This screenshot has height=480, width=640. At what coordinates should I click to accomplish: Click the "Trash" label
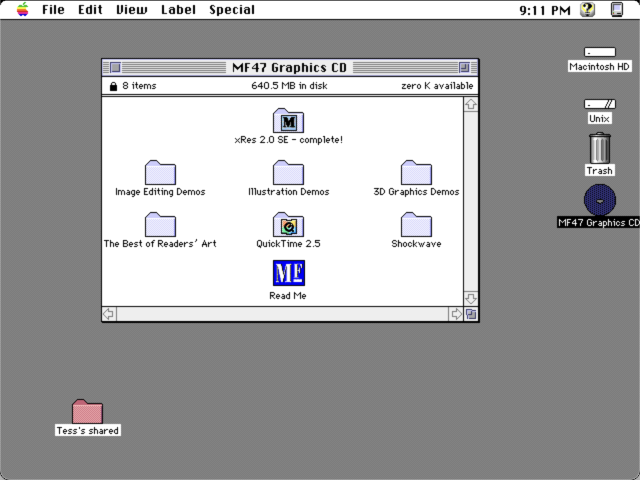tap(600, 170)
